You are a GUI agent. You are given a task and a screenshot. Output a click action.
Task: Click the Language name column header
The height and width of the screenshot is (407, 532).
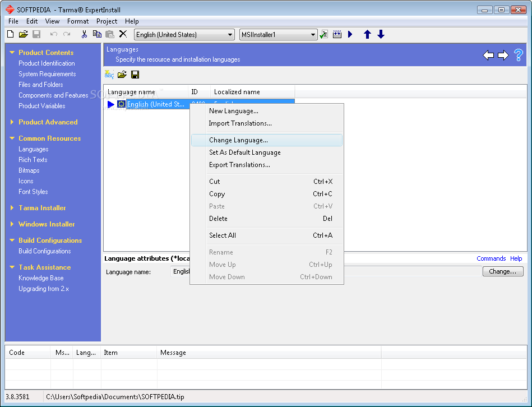click(146, 92)
